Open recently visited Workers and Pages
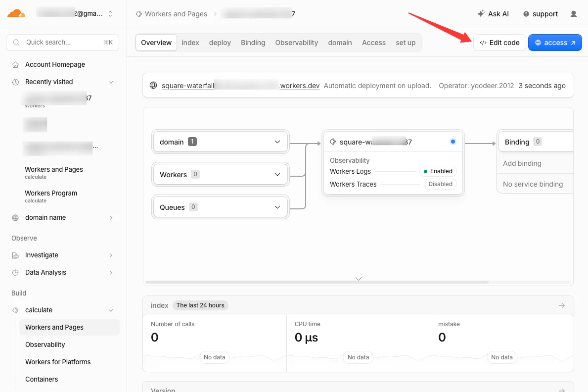 click(x=54, y=172)
